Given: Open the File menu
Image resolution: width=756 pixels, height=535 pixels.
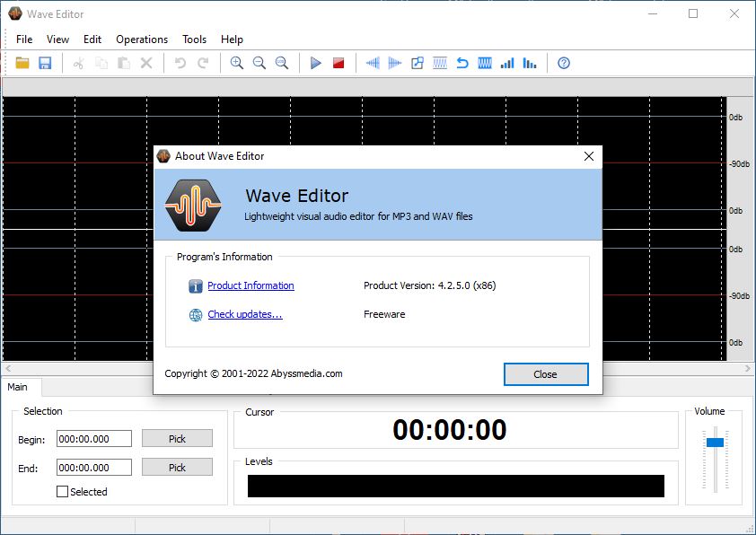Looking at the screenshot, I should click(24, 39).
